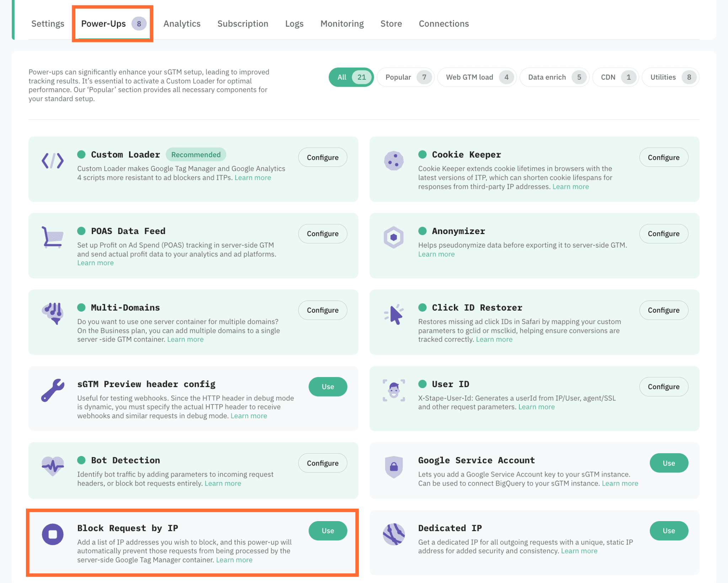Open Learn more link for User ID
Viewport: 728px width, 583px height.
[x=536, y=407]
